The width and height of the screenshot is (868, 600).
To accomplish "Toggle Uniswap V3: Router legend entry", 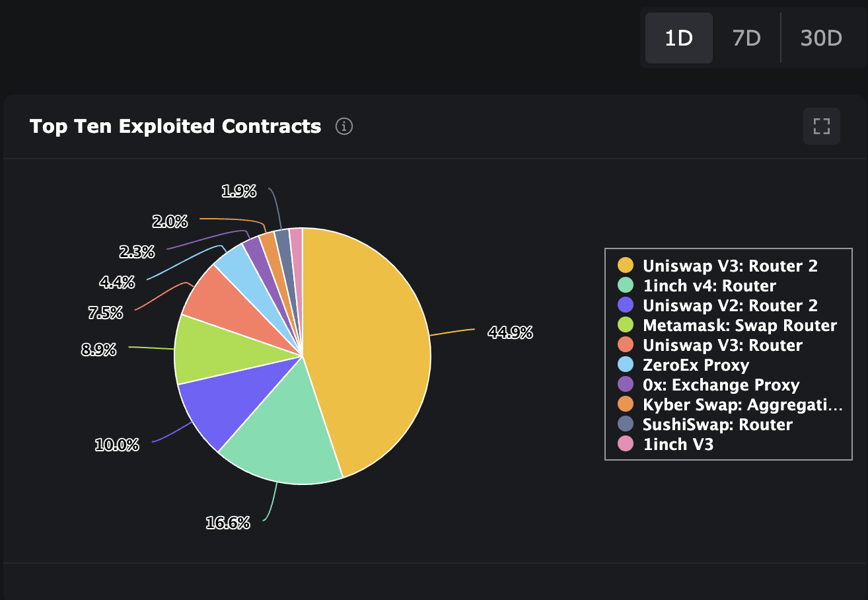I will point(710,345).
